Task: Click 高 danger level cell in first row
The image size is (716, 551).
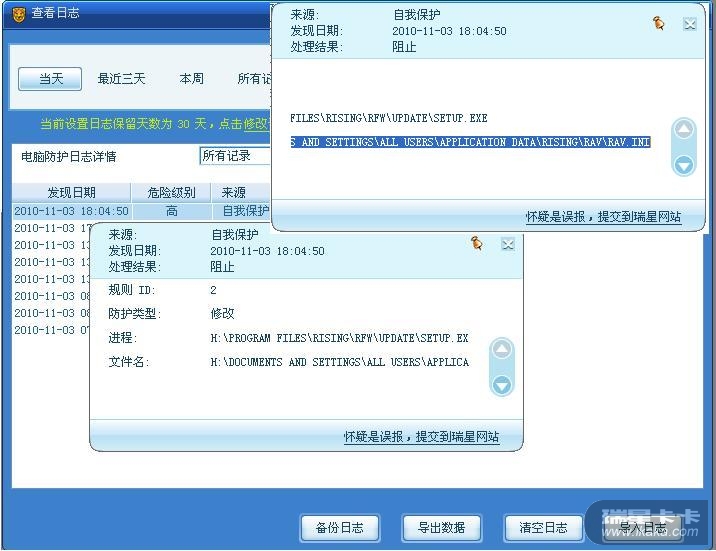Action: 172,211
